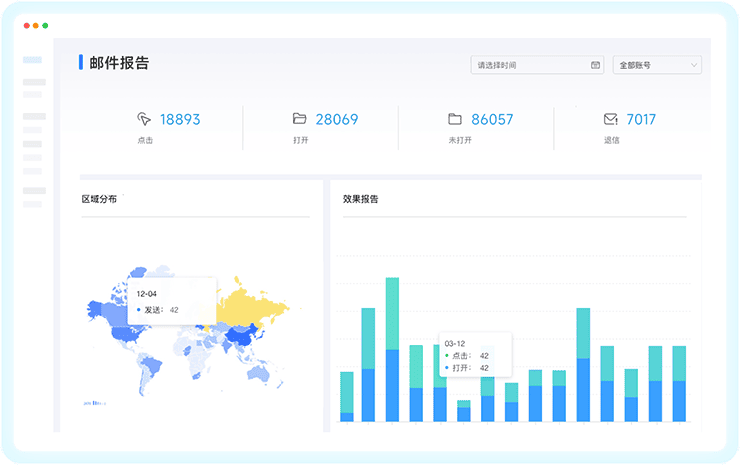
Task: Click the closed folder icon beside 86057
Action: tap(455, 119)
